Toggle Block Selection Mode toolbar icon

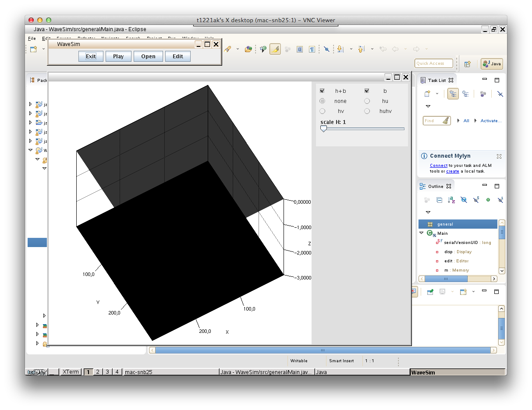[x=300, y=49]
